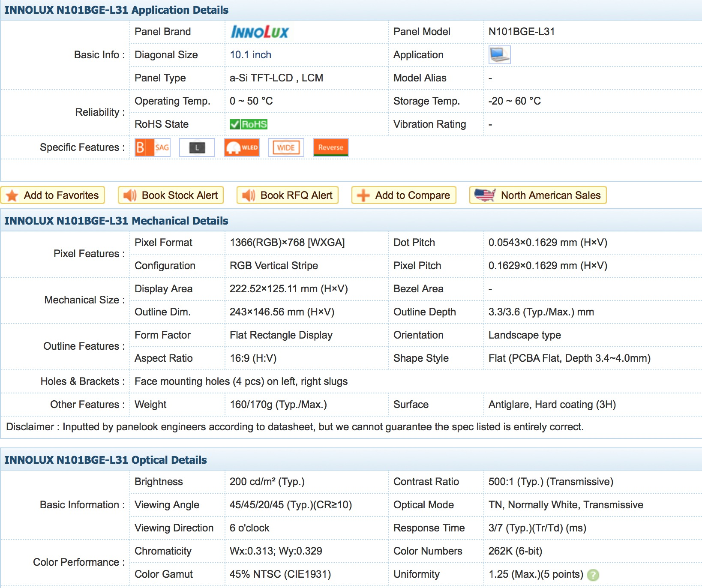Click the Reverse feature icon

tap(331, 147)
